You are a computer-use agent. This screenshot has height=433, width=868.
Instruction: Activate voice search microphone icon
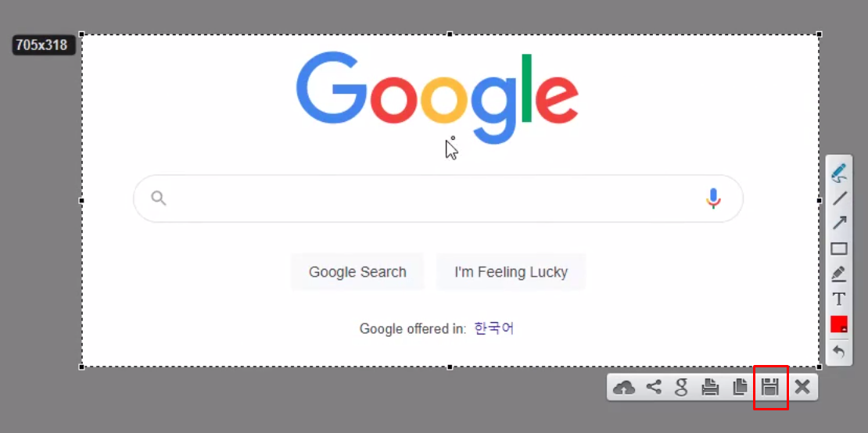pos(713,199)
